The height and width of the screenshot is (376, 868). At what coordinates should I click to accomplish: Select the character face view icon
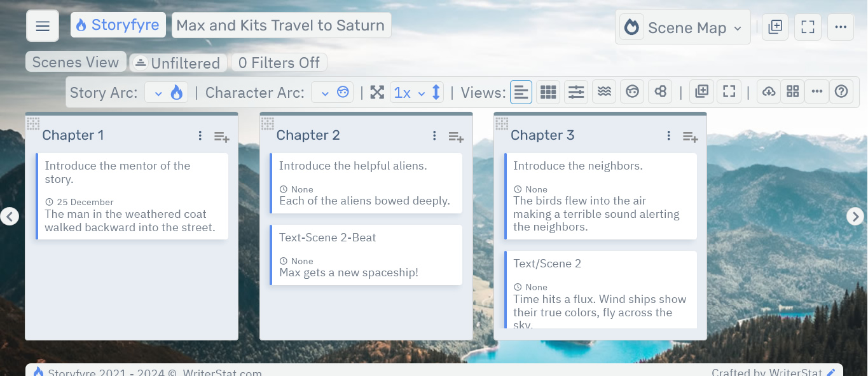coord(632,91)
